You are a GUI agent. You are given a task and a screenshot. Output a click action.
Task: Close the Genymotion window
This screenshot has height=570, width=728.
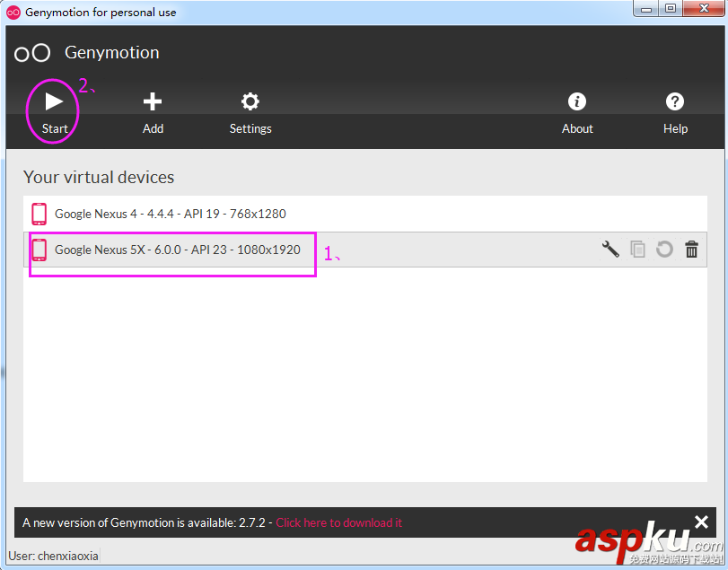pyautogui.click(x=704, y=8)
